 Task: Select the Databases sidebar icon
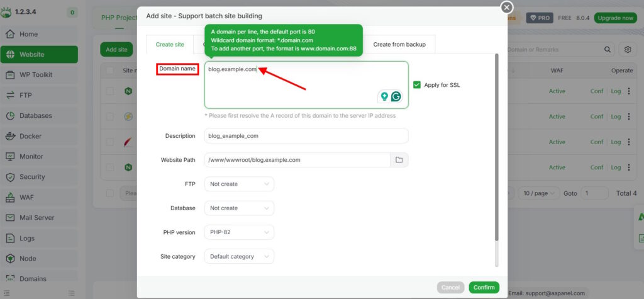point(11,116)
